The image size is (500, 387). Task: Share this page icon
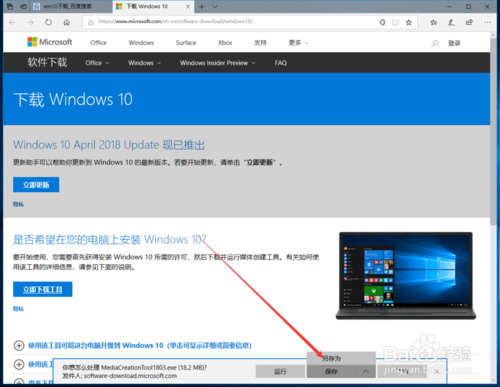(x=469, y=22)
